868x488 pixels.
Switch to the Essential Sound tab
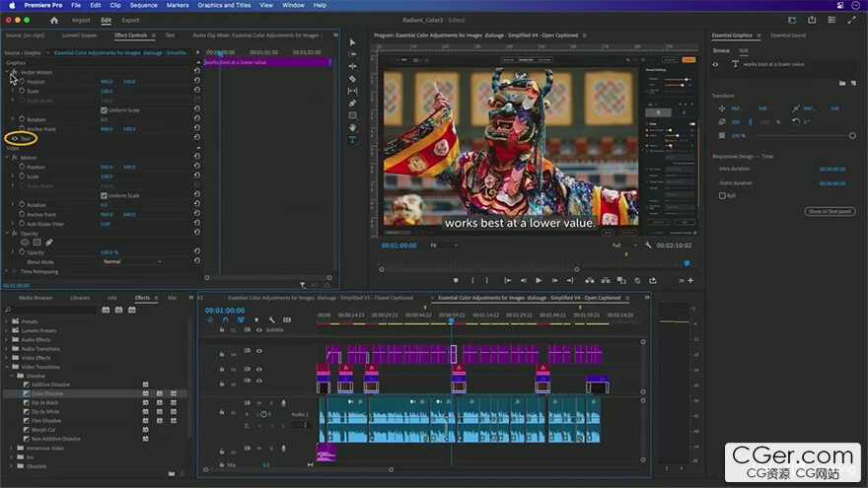788,35
